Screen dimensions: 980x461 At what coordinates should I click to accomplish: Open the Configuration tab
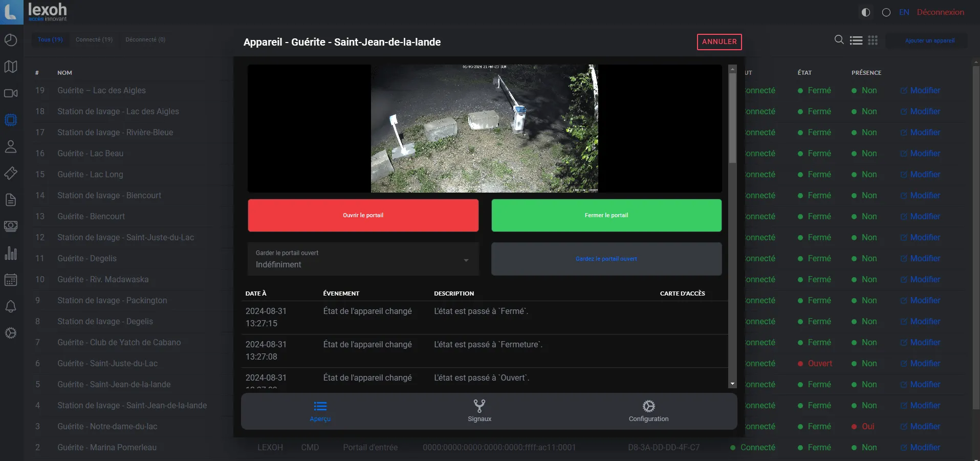(x=648, y=411)
